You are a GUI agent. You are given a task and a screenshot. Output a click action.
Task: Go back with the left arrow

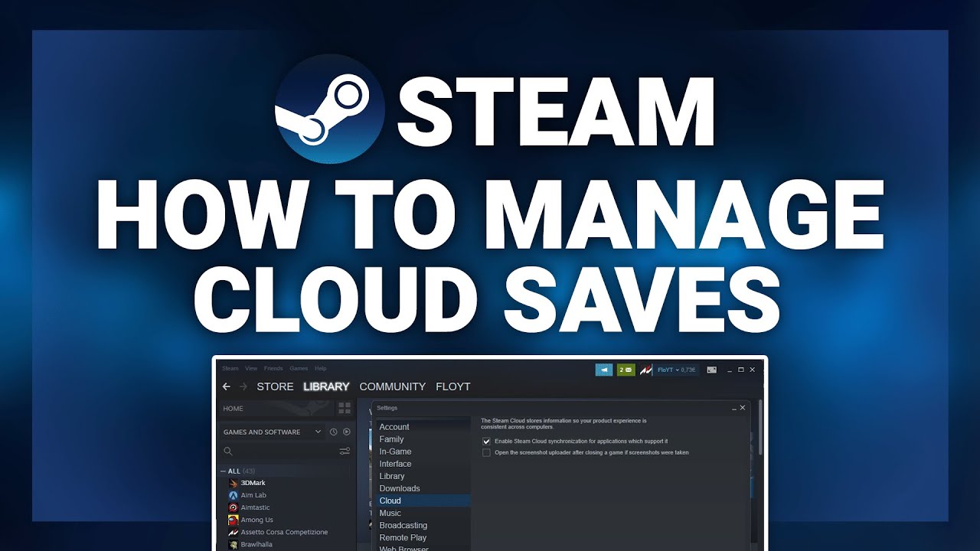point(226,386)
